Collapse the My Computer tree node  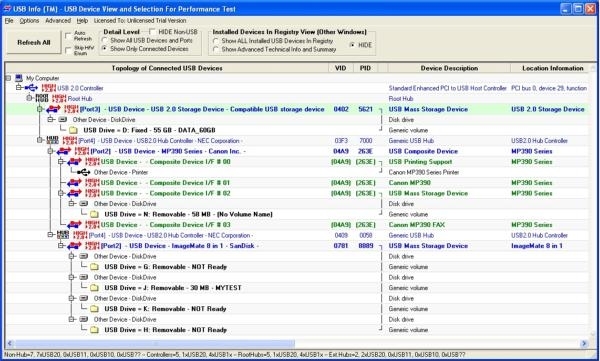click(8, 78)
